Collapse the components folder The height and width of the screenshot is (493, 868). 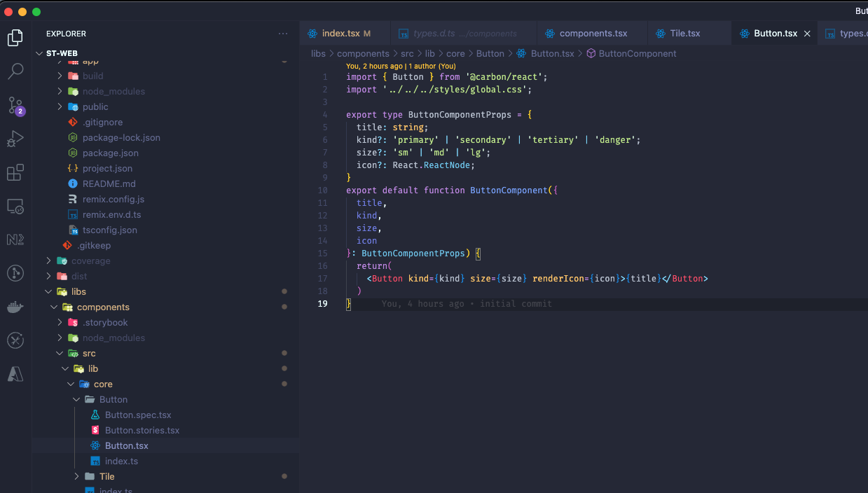point(103,307)
